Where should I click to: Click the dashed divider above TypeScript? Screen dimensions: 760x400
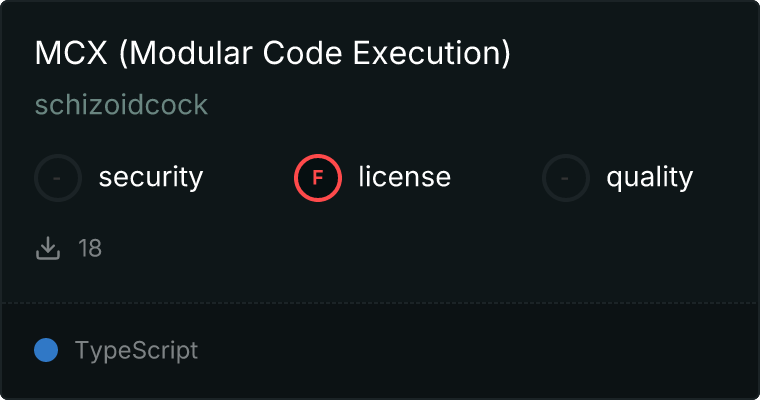380,302
